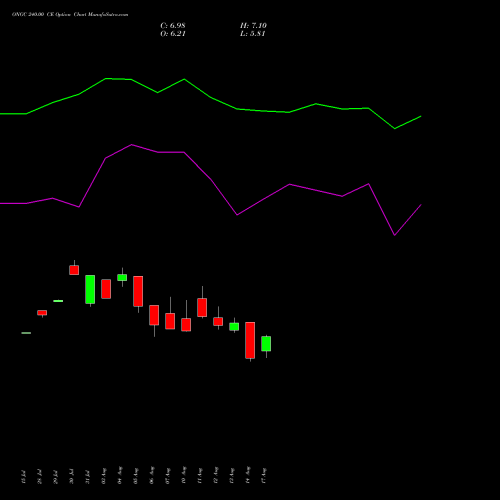Viewport: 500px width, 500px height.
Task: Click the purple indicator line on chart
Action: [x=211, y=180]
